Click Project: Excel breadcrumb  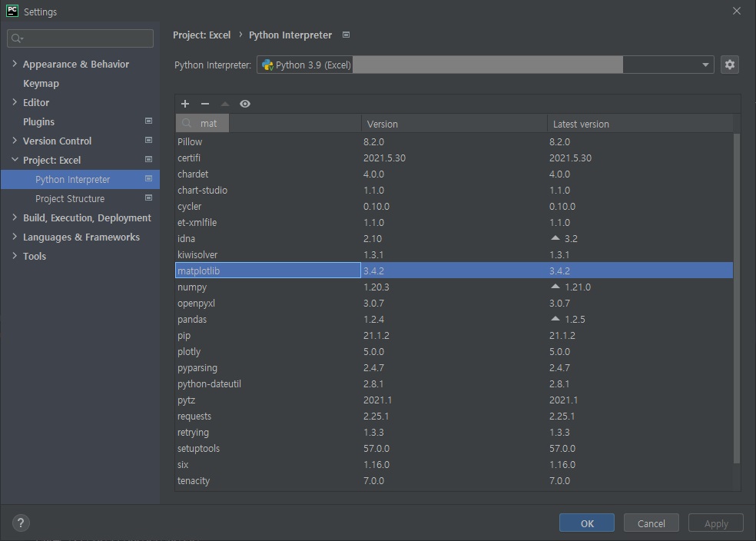(201, 35)
